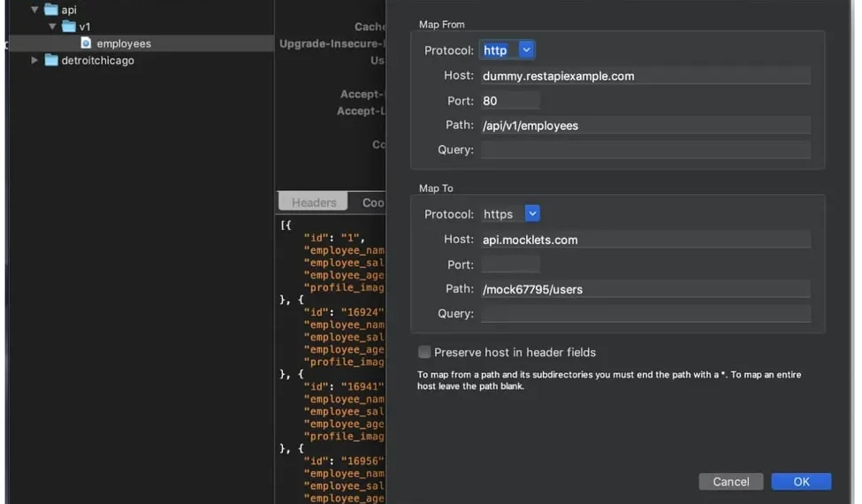Click the "id": "16924" JSON line

click(344, 311)
